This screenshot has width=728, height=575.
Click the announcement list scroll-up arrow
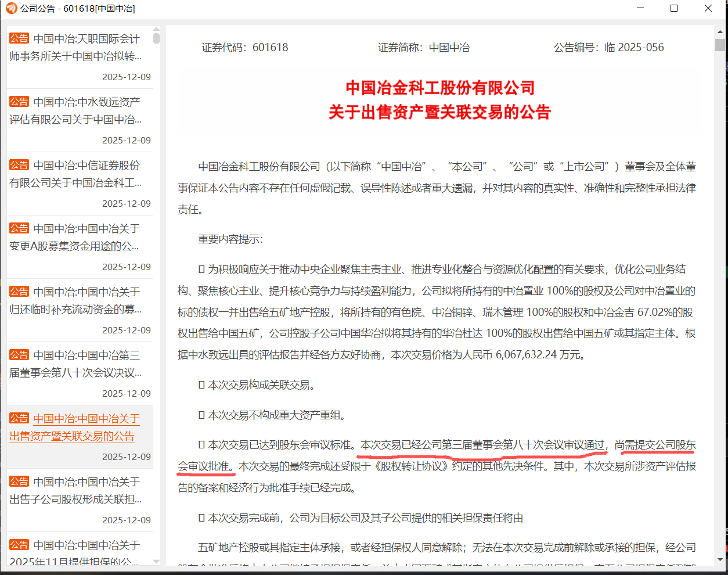pos(156,29)
